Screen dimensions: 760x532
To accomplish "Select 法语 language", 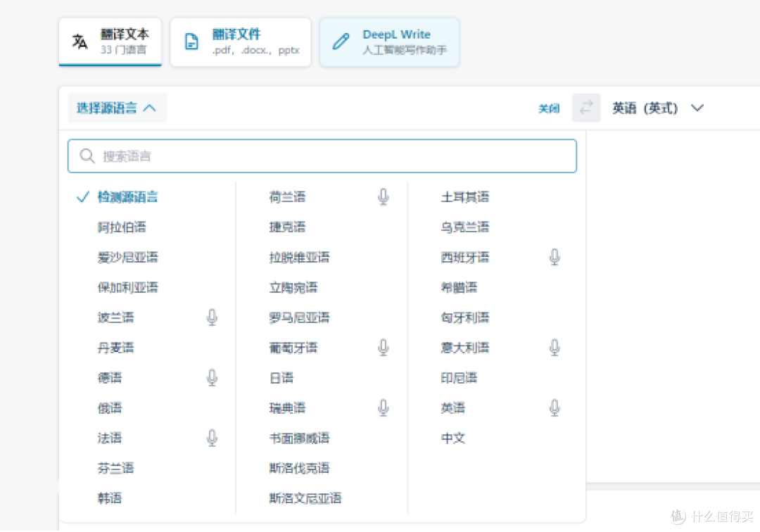I will point(110,438).
